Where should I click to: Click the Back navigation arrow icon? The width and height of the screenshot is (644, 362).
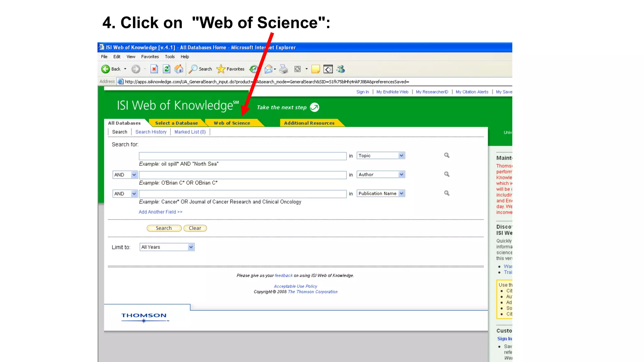coord(105,69)
